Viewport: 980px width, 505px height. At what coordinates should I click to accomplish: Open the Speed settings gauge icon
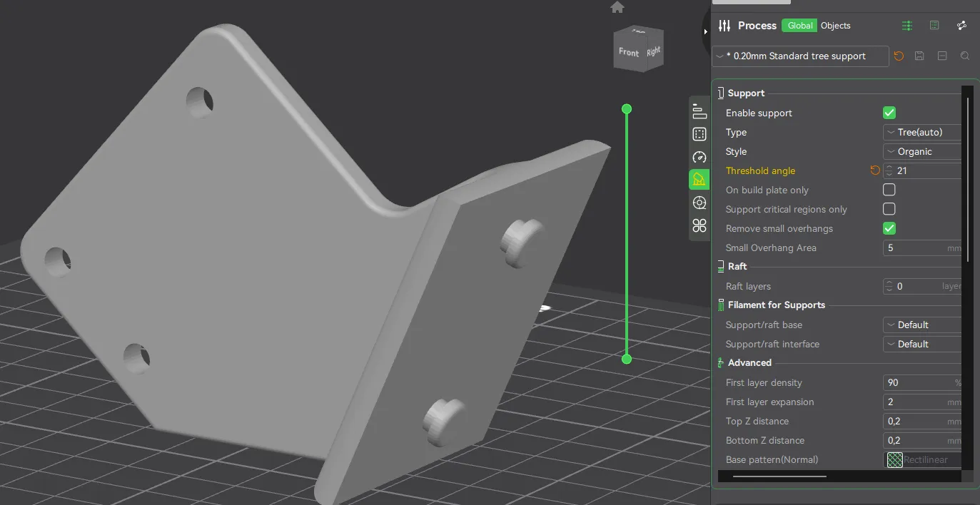pos(699,157)
